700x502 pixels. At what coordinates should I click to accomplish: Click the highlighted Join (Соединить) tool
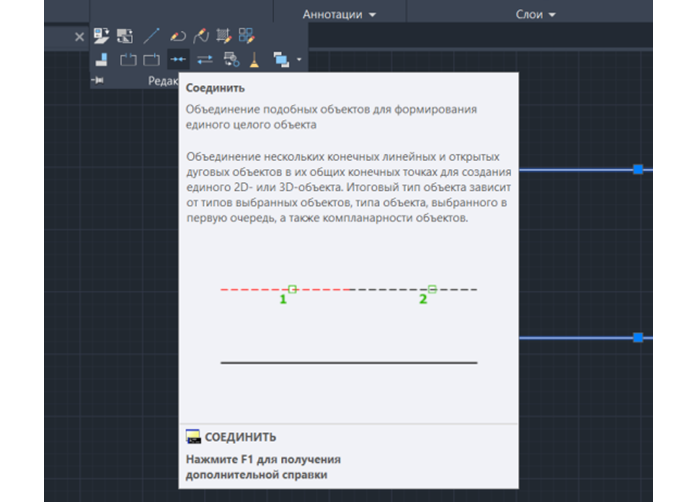pyautogui.click(x=178, y=59)
